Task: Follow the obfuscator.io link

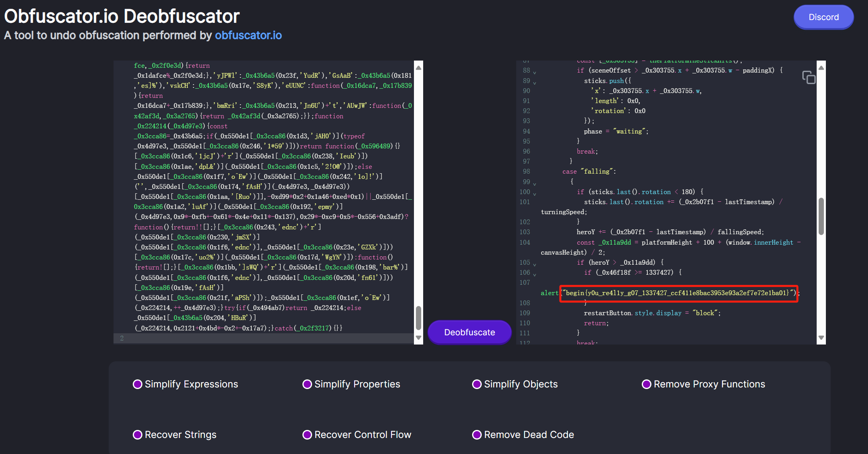Action: click(248, 35)
